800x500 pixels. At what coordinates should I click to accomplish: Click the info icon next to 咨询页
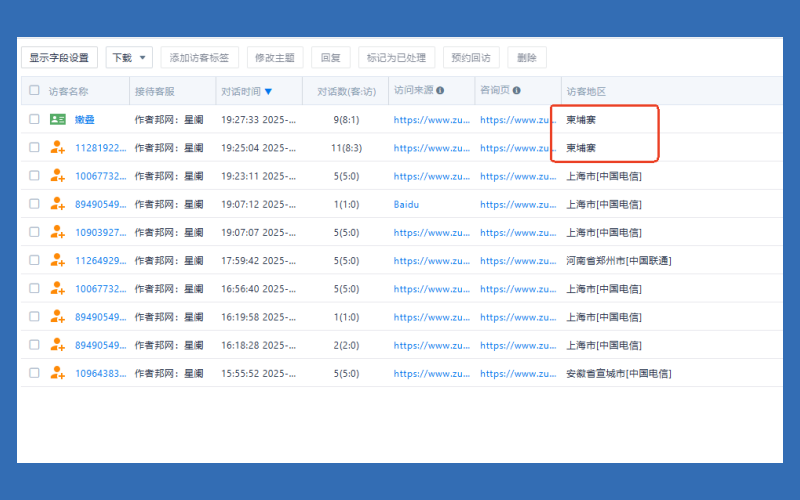517,90
